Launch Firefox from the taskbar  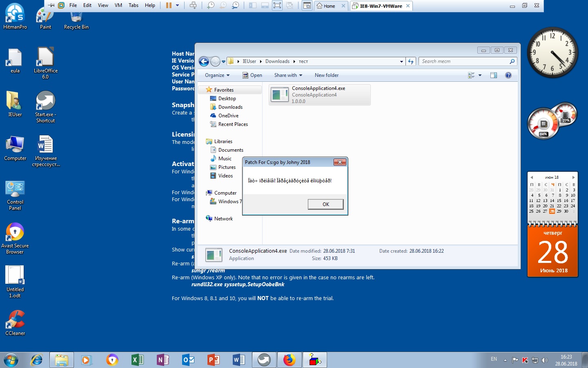coord(289,360)
